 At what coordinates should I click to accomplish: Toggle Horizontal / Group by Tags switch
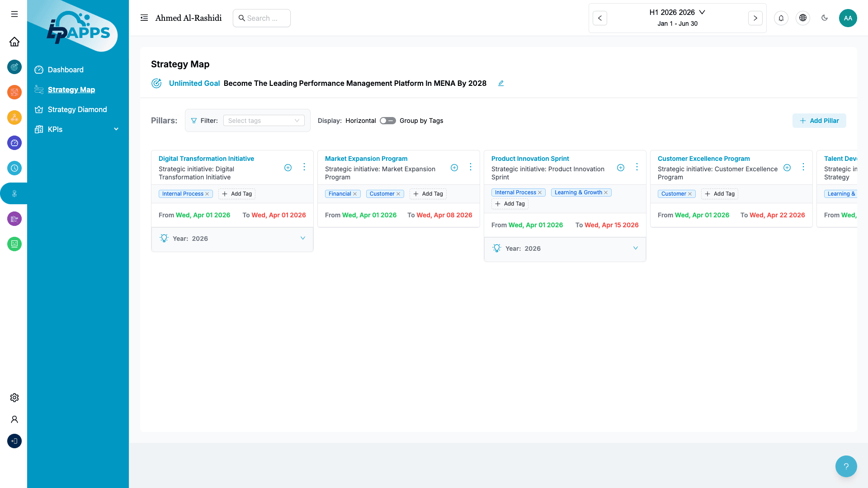click(387, 121)
